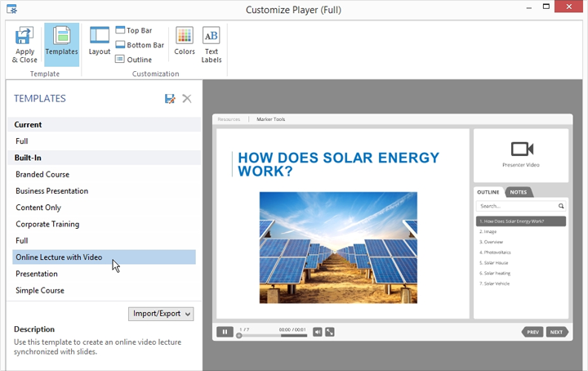
Task: Toggle fullscreen with the expand icon
Action: [x=330, y=332]
